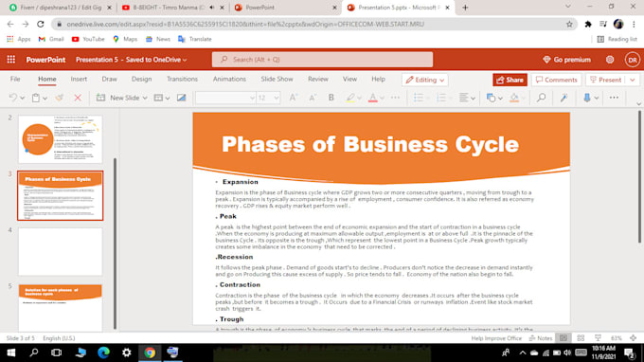Click the New Slide button
The image size is (644, 362).
click(x=117, y=98)
